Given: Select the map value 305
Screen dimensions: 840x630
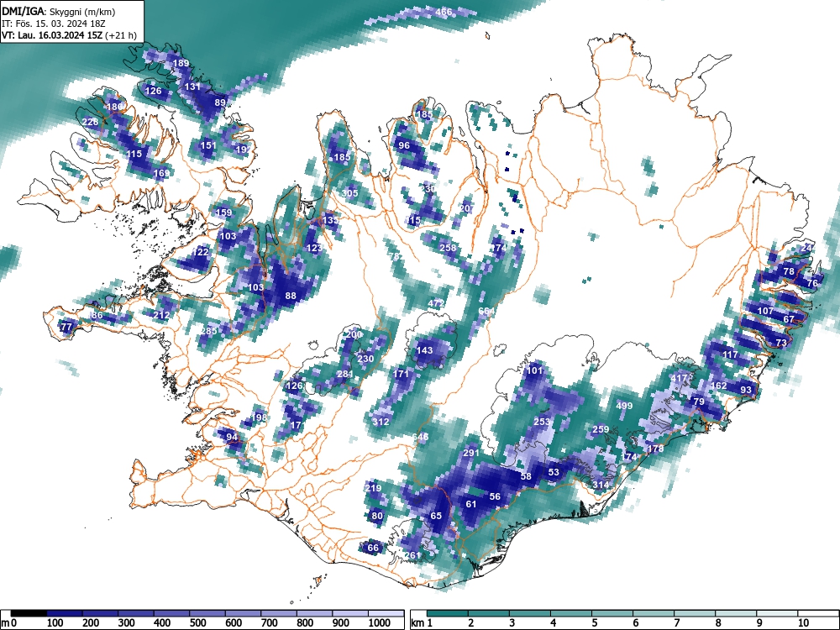Looking at the screenshot, I should (x=349, y=193).
